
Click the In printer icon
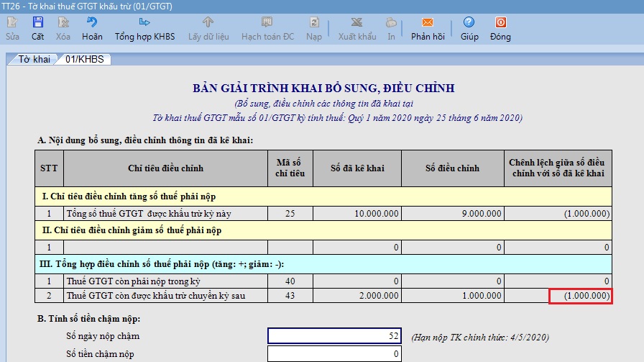[x=392, y=22]
